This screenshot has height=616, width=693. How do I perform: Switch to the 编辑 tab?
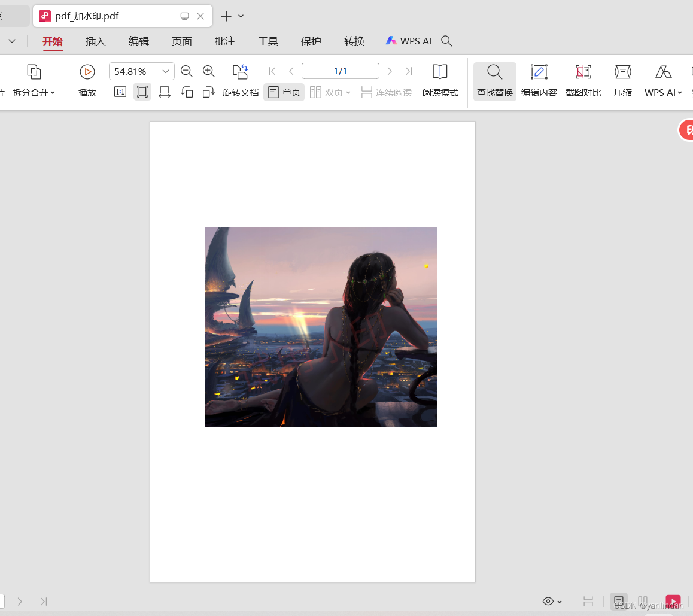point(139,41)
